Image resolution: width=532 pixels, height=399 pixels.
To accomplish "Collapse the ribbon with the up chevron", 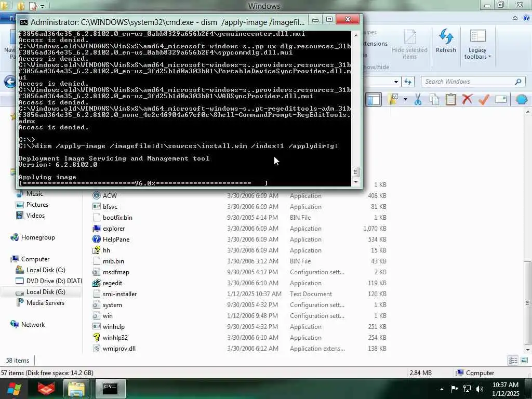I will [515, 18].
